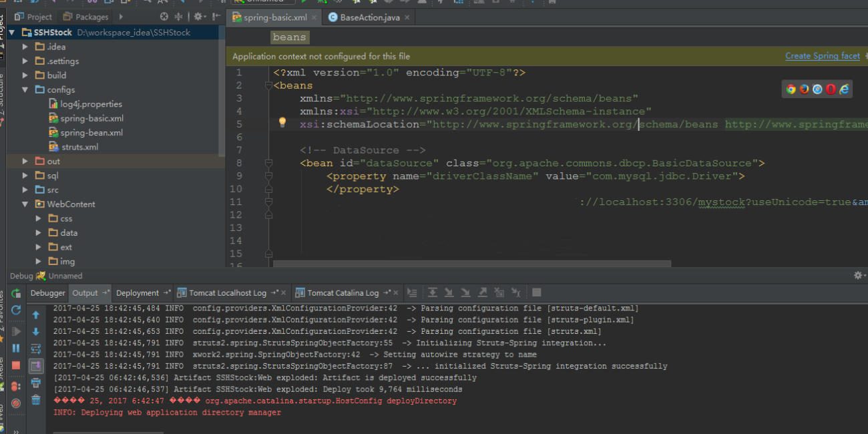
Task: Collapse the WebContent folder
Action: pyautogui.click(x=25, y=204)
